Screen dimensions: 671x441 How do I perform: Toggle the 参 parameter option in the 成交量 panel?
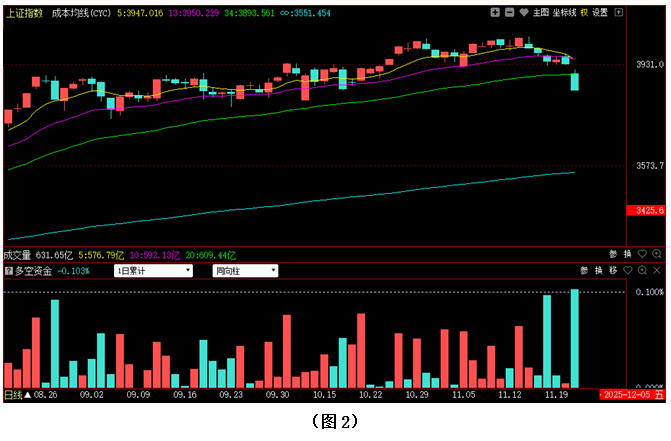coord(612,255)
